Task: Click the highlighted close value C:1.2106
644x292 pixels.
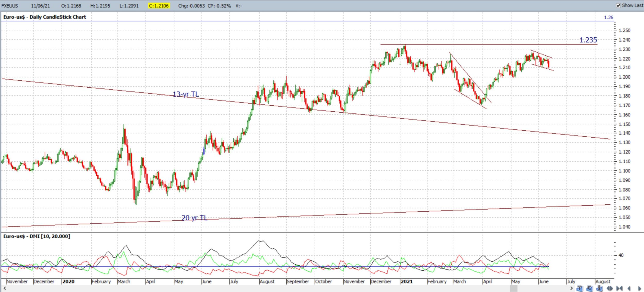Action: click(159, 6)
